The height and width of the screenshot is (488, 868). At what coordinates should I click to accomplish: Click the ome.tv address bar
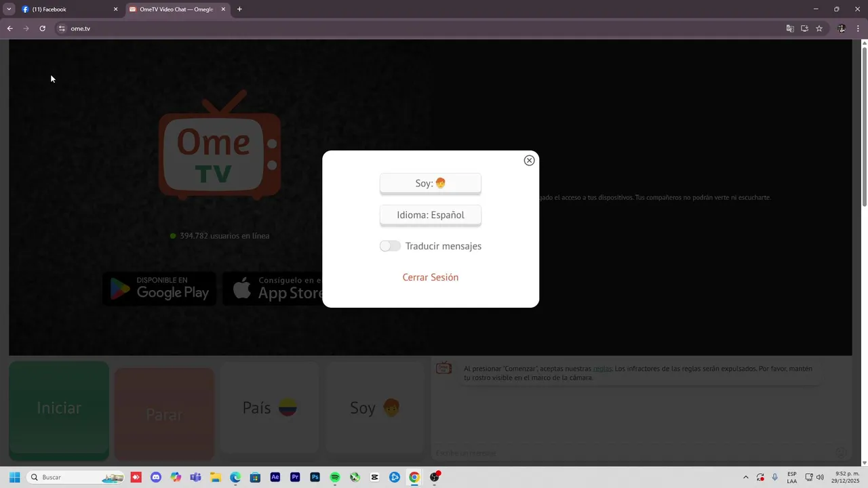pyautogui.click(x=420, y=28)
